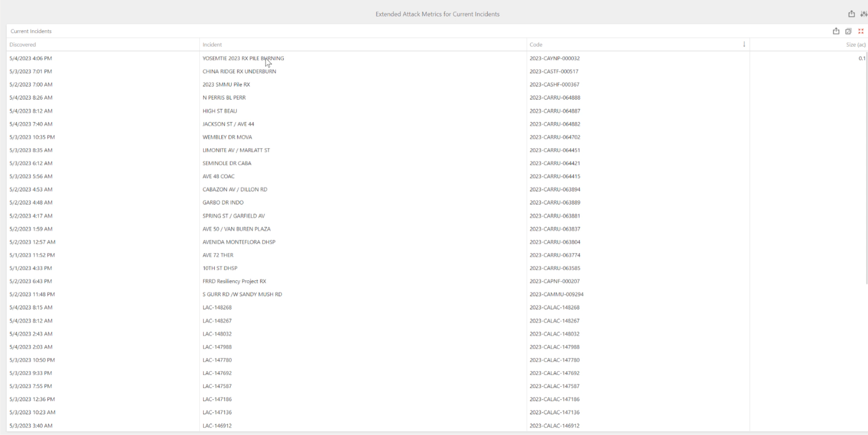Click the table's vertical scrollbar
The width and height of the screenshot is (868, 435).
click(866, 167)
